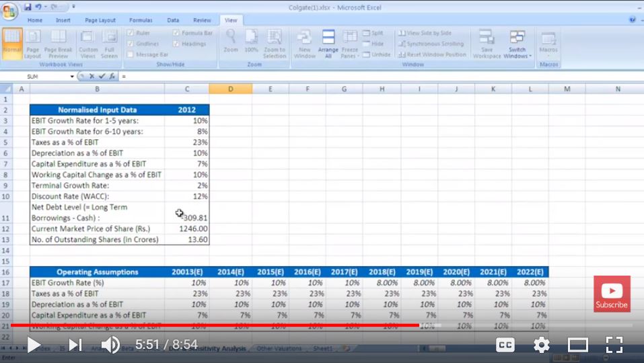The image size is (644, 363).
Task: Switch to Page Layout view
Action: [33, 44]
